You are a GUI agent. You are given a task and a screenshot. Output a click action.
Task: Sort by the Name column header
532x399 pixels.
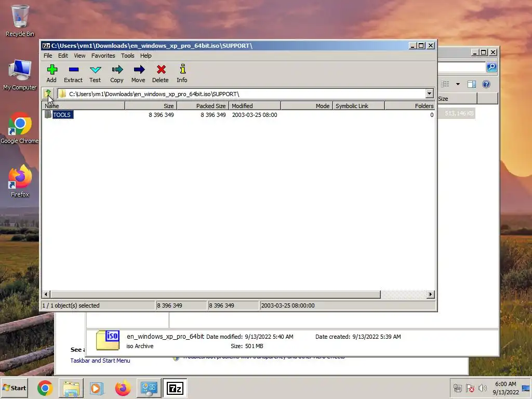[x=84, y=106]
